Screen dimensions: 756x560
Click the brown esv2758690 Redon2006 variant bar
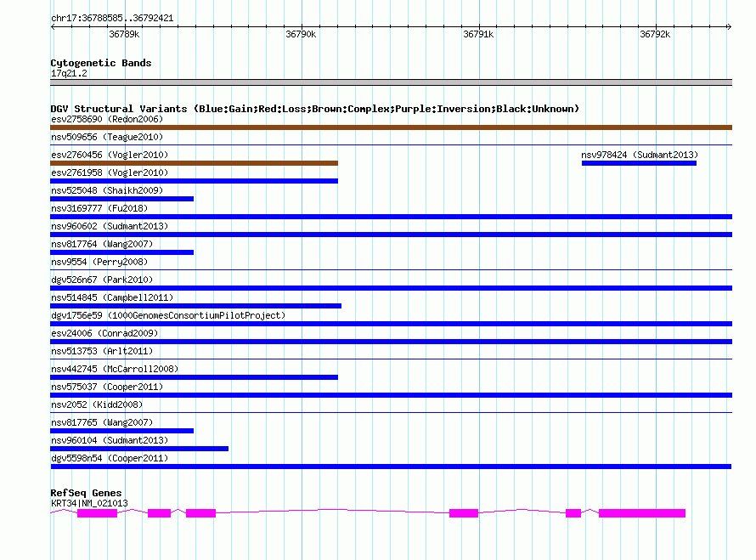[391, 127]
